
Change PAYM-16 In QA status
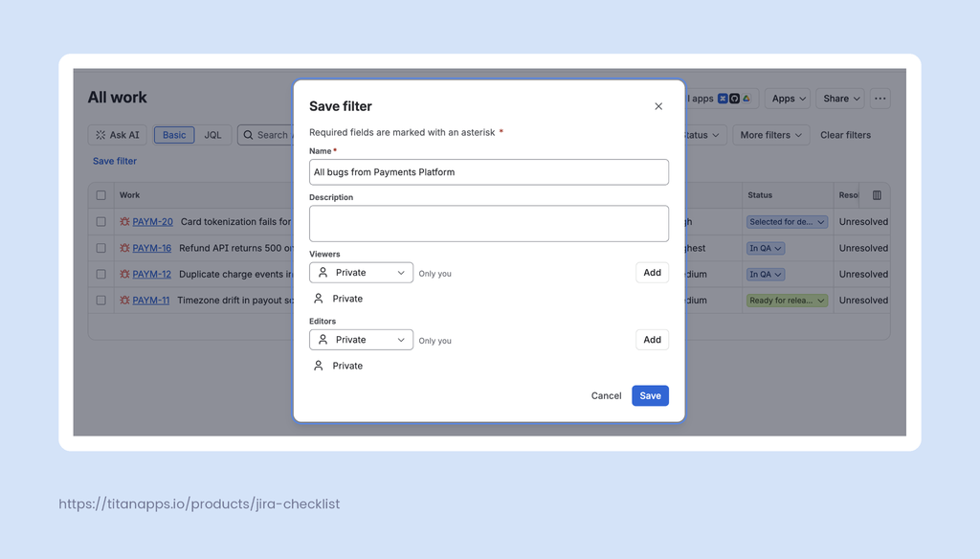pyautogui.click(x=766, y=248)
